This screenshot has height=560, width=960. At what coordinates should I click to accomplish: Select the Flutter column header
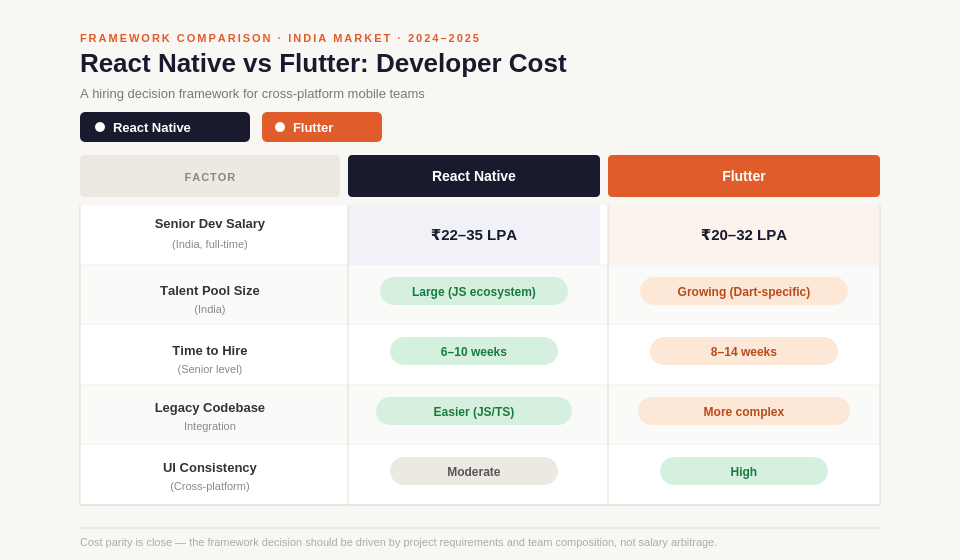click(744, 176)
